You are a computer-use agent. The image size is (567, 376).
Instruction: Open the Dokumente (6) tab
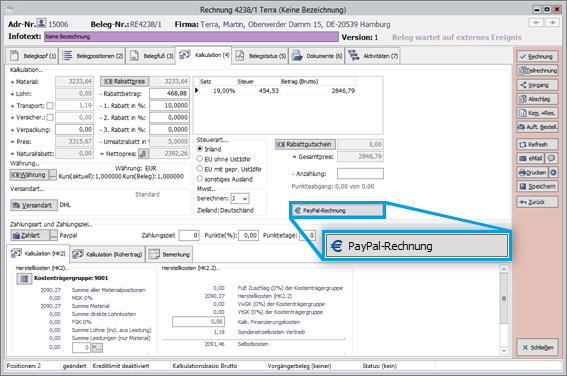[317, 56]
